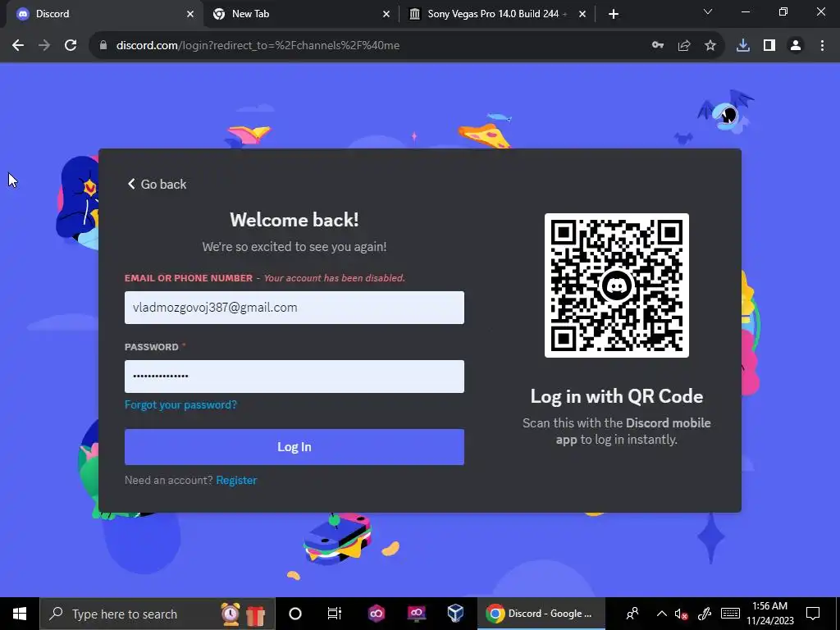Share this page icon

coord(684,46)
